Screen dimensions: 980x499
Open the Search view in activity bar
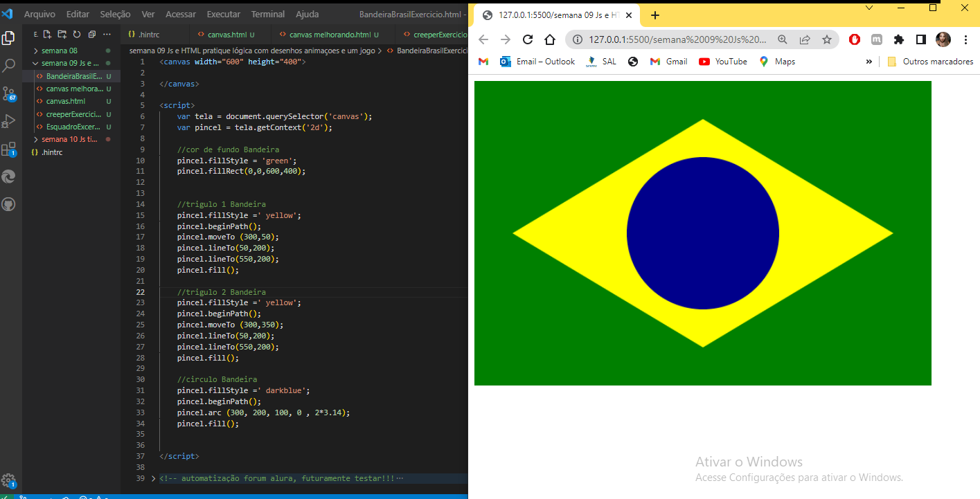click(9, 66)
